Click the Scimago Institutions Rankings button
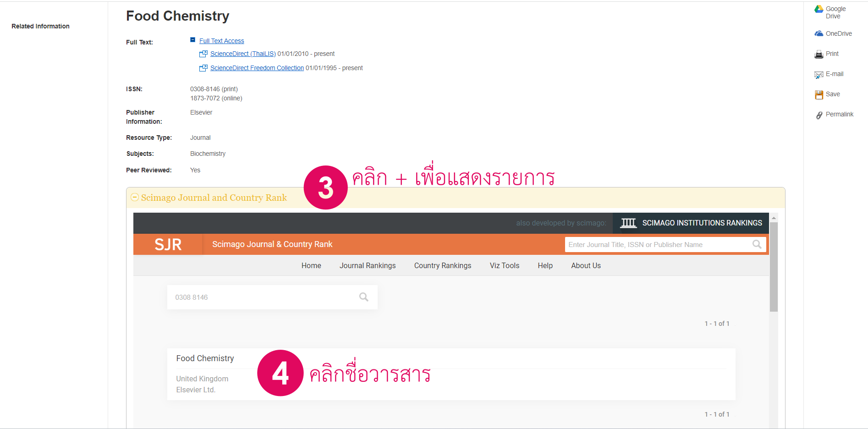The image size is (868, 429). [691, 223]
